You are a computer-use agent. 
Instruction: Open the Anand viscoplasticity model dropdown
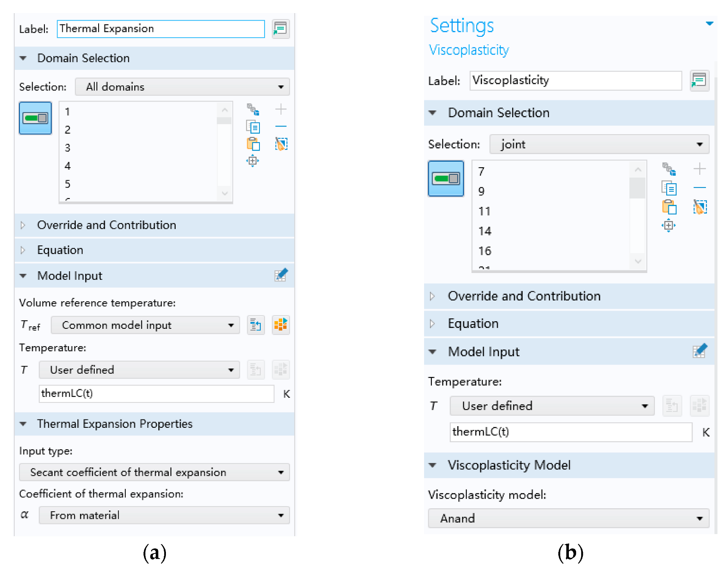click(568, 518)
